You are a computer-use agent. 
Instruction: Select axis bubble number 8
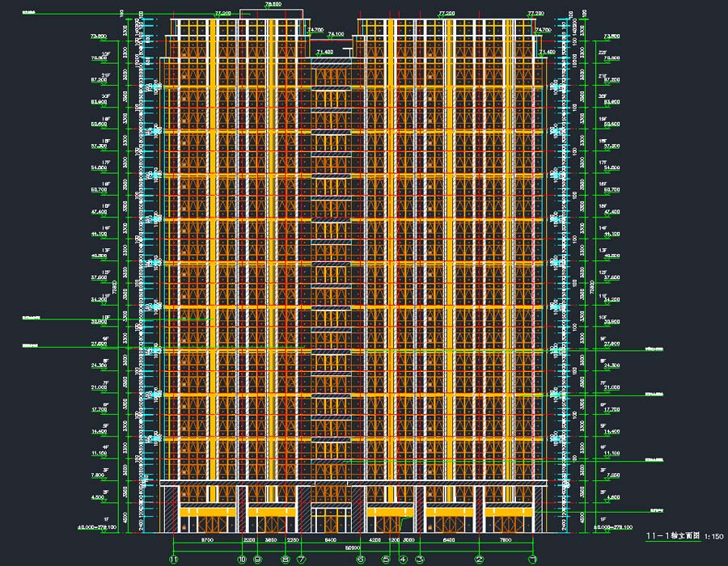point(286,560)
